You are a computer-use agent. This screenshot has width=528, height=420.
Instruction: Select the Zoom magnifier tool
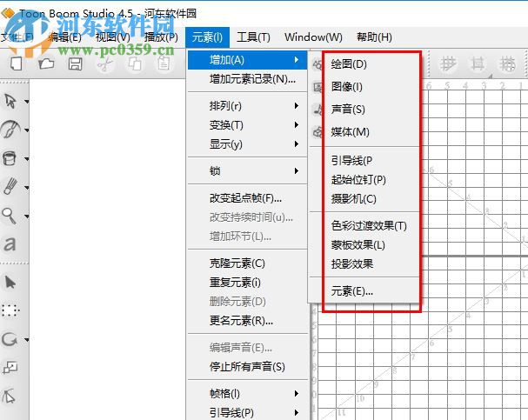pos(10,216)
